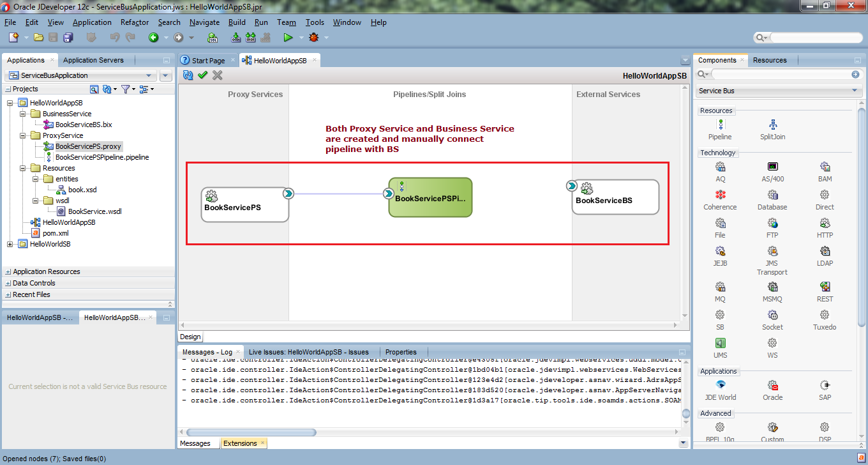The width and height of the screenshot is (868, 465).
Task: Select pom.xml in the project tree
Action: coord(56,233)
